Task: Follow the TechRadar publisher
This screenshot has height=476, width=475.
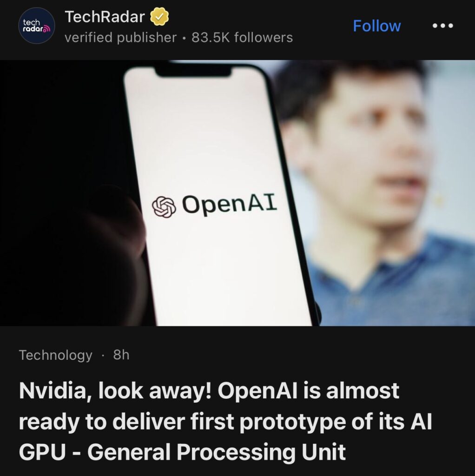Action: tap(376, 26)
